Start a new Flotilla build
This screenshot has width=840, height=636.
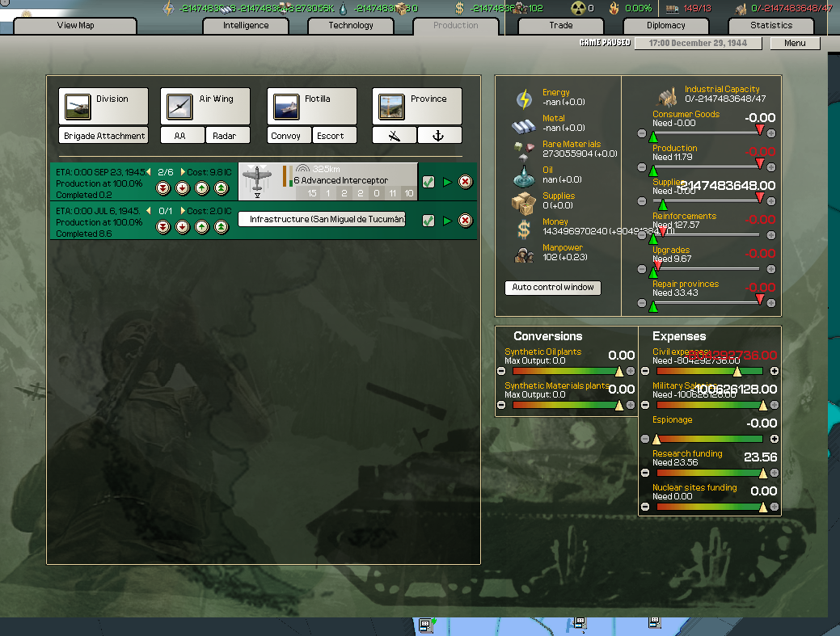point(312,106)
